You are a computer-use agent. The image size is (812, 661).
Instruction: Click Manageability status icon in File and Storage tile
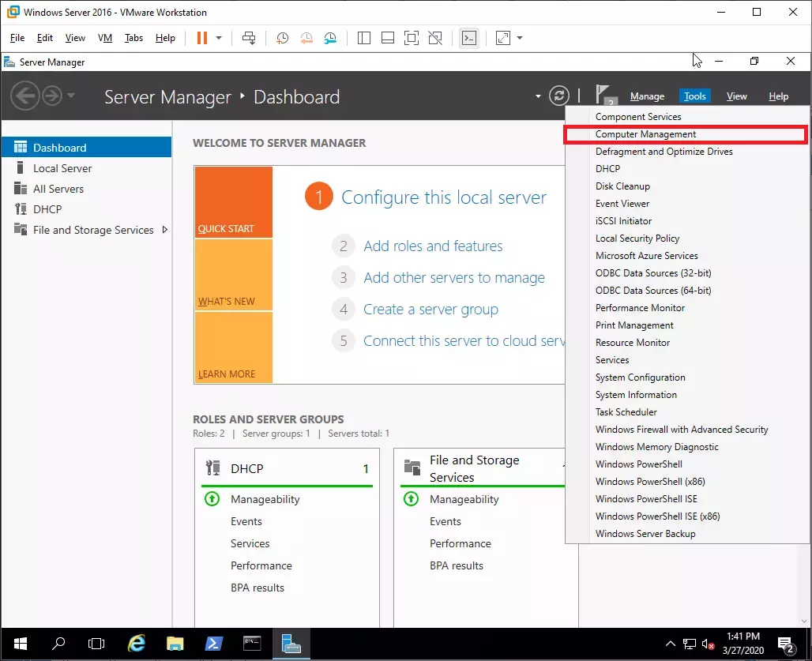[412, 499]
